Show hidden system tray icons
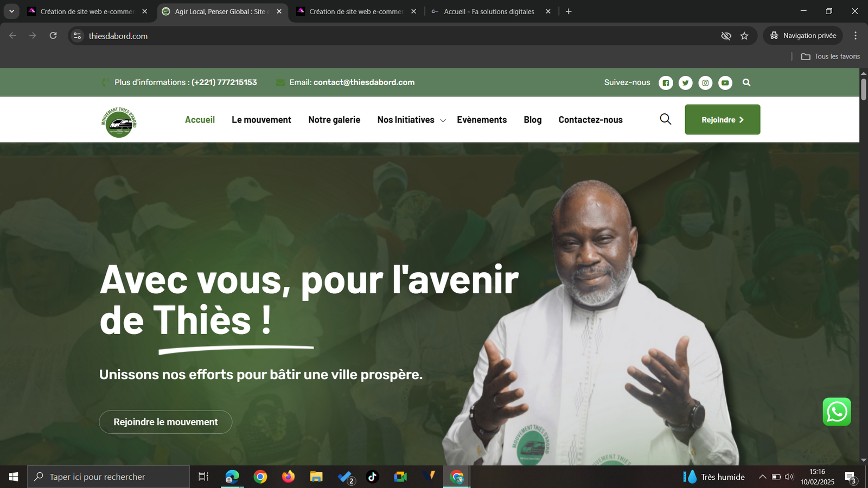Image resolution: width=868 pixels, height=488 pixels. [x=762, y=477]
